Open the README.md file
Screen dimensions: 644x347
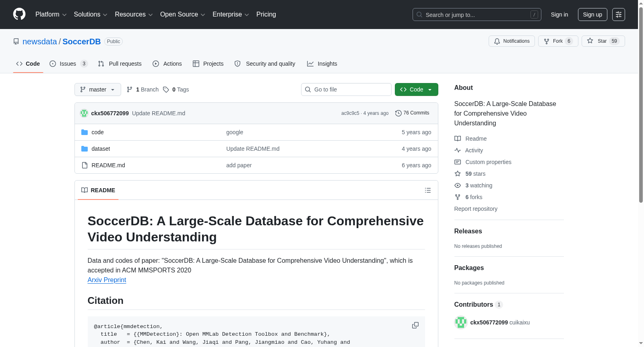(108, 165)
